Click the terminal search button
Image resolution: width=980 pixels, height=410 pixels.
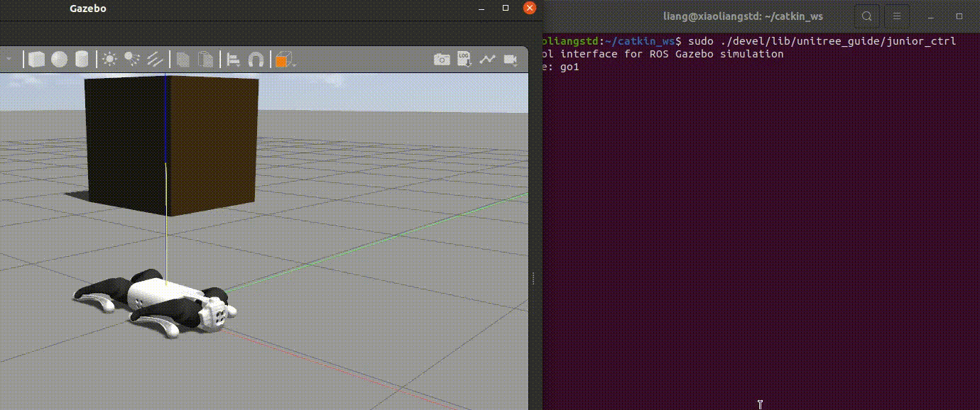pos(867,16)
